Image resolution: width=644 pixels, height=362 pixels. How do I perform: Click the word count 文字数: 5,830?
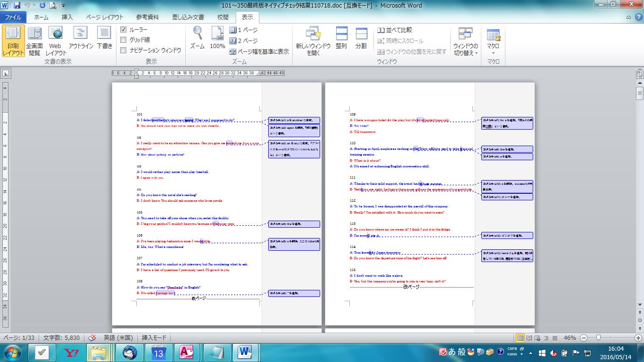click(61, 338)
